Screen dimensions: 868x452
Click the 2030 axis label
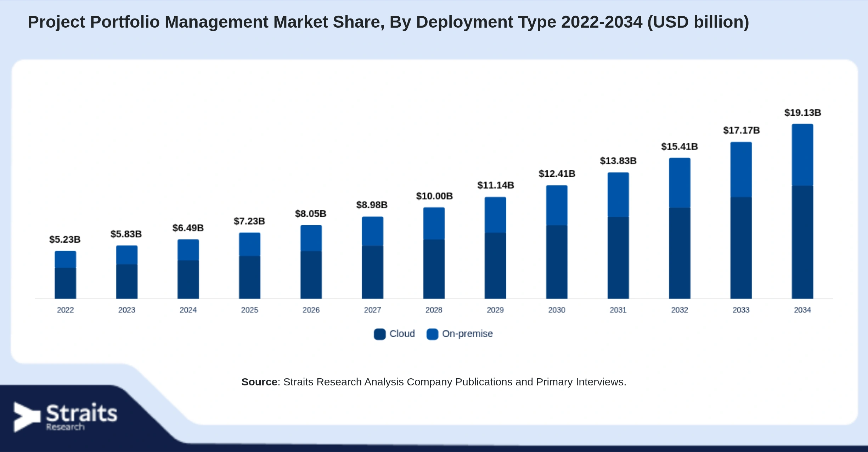557,310
